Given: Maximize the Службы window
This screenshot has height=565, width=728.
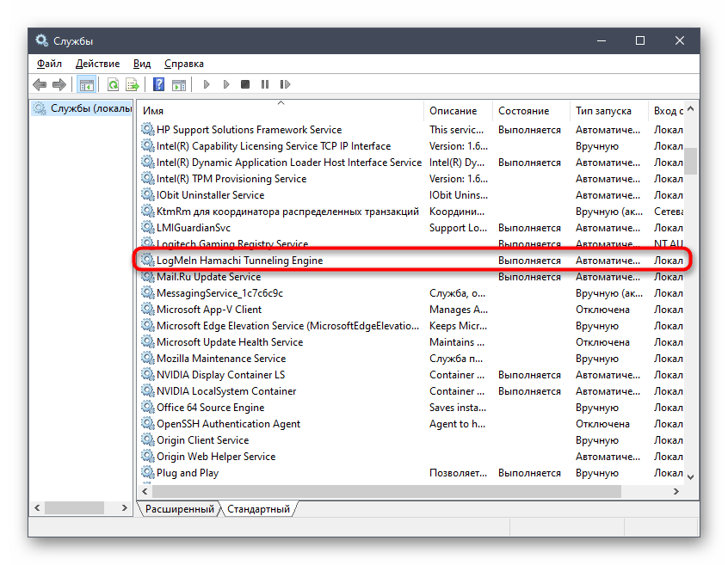Looking at the screenshot, I should coord(639,40).
